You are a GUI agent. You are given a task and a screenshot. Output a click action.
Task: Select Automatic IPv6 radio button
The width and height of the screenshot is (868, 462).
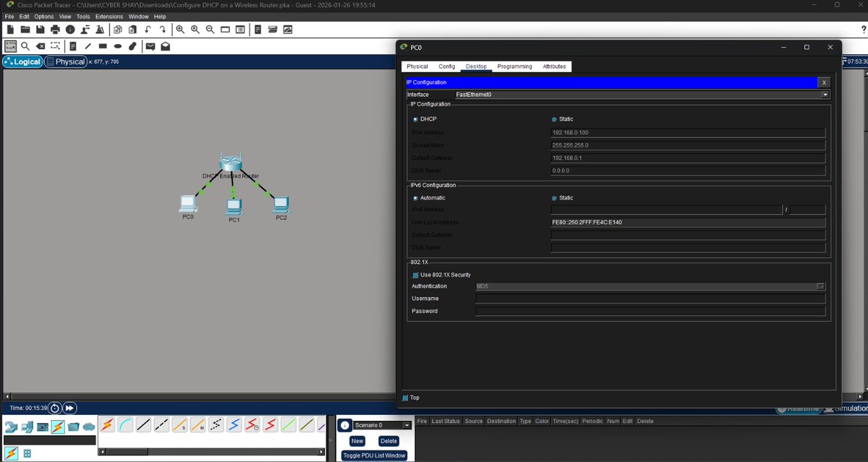(x=415, y=198)
